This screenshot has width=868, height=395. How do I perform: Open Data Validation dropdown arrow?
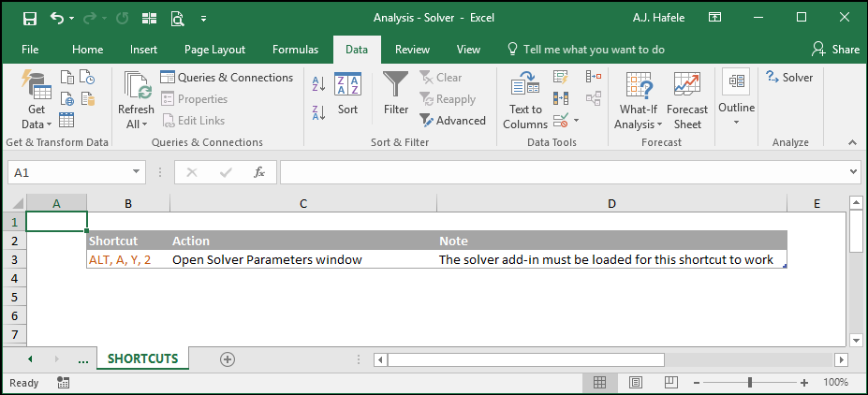coord(576,120)
